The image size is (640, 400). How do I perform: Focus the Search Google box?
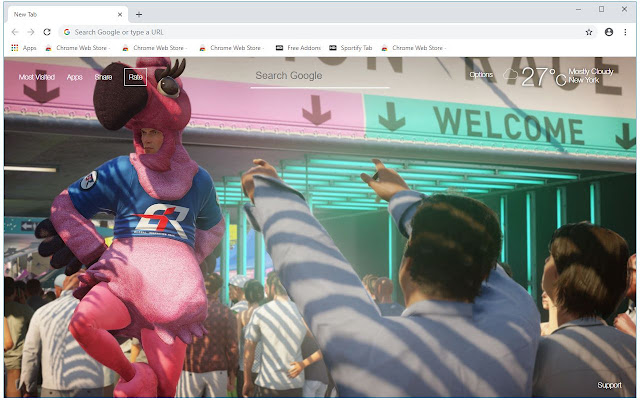click(x=320, y=77)
